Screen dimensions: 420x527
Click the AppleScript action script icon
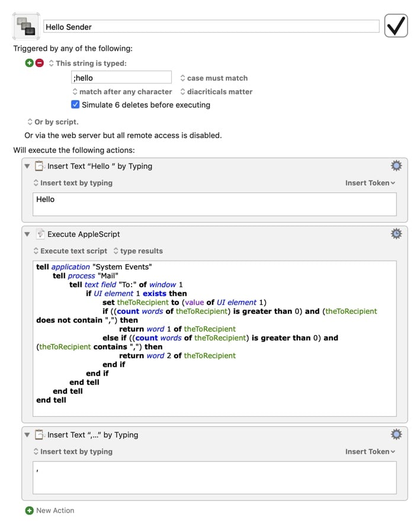click(40, 233)
